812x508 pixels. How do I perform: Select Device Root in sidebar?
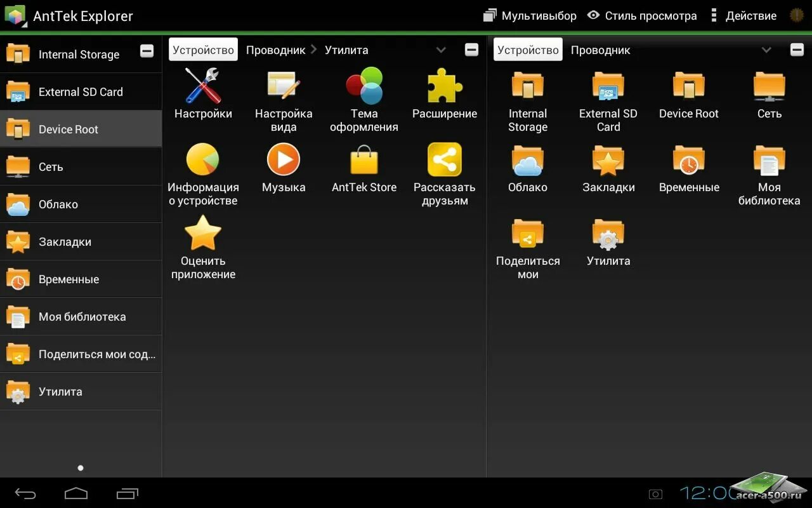pyautogui.click(x=81, y=129)
